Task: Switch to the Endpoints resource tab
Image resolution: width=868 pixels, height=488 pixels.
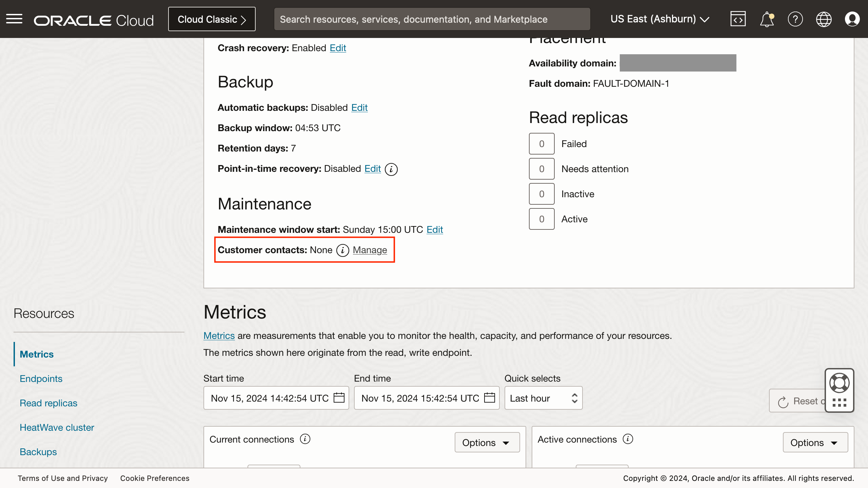Action: coord(41,379)
